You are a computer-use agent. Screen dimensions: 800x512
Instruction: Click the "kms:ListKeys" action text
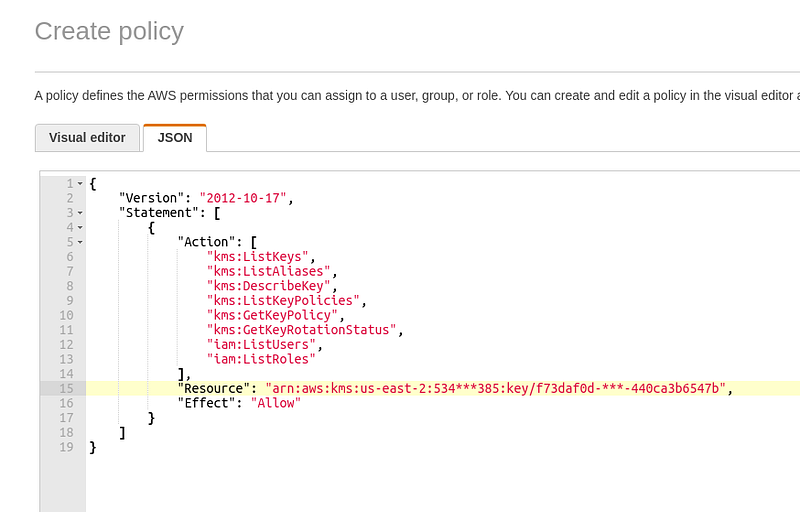click(x=258, y=257)
